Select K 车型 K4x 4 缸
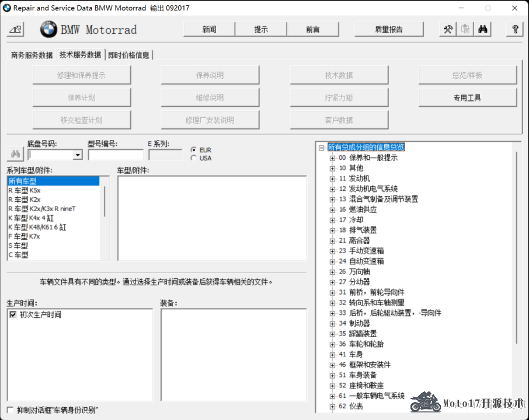Screen dimensions: 529x420 [x=53, y=218]
